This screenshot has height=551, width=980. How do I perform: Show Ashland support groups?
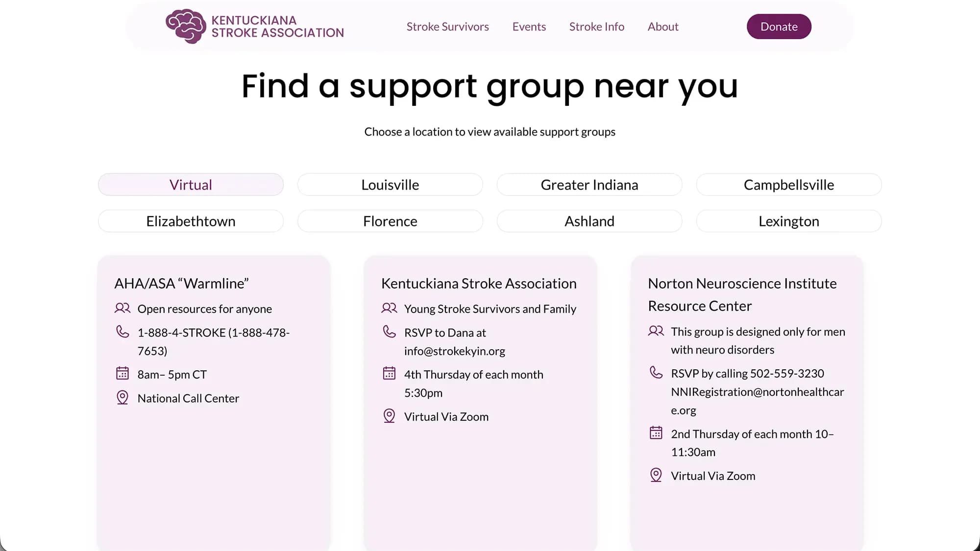pos(589,221)
